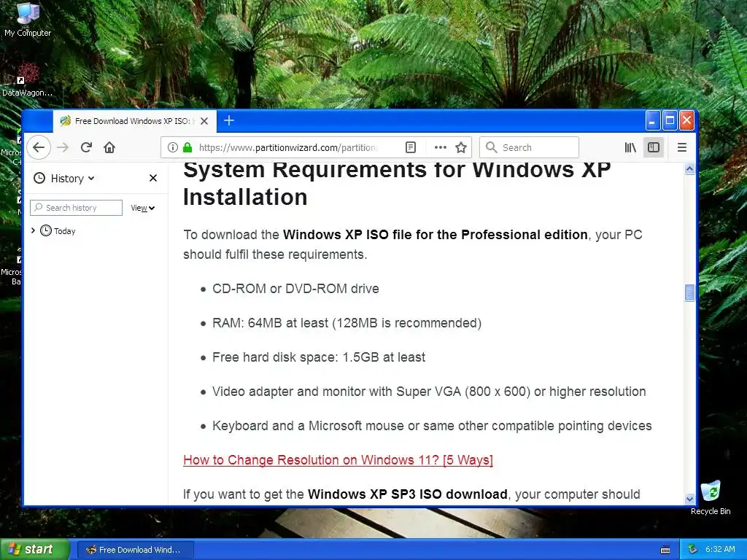Maximize the Firefox window
747x560 pixels.
[670, 120]
